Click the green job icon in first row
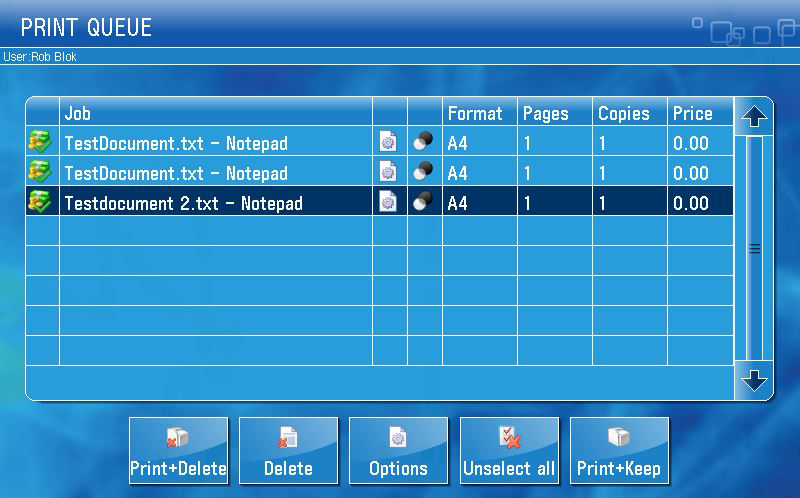This screenshot has height=498, width=800. point(39,143)
